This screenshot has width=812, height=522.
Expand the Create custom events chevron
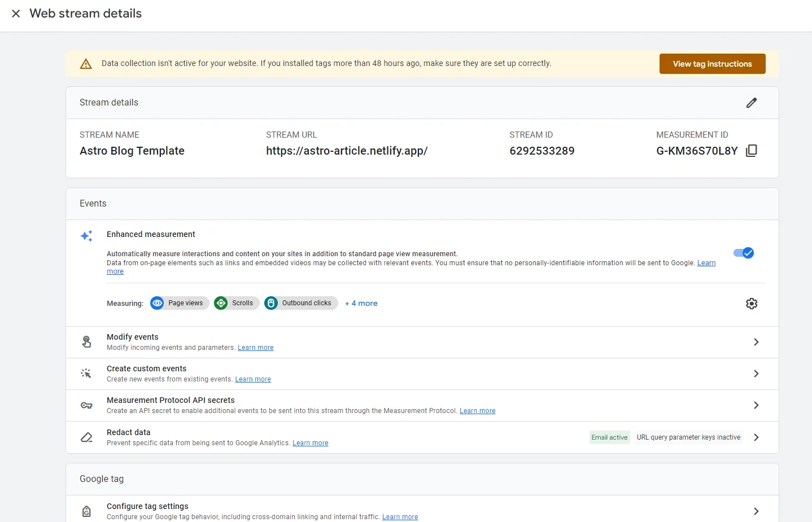click(x=756, y=374)
